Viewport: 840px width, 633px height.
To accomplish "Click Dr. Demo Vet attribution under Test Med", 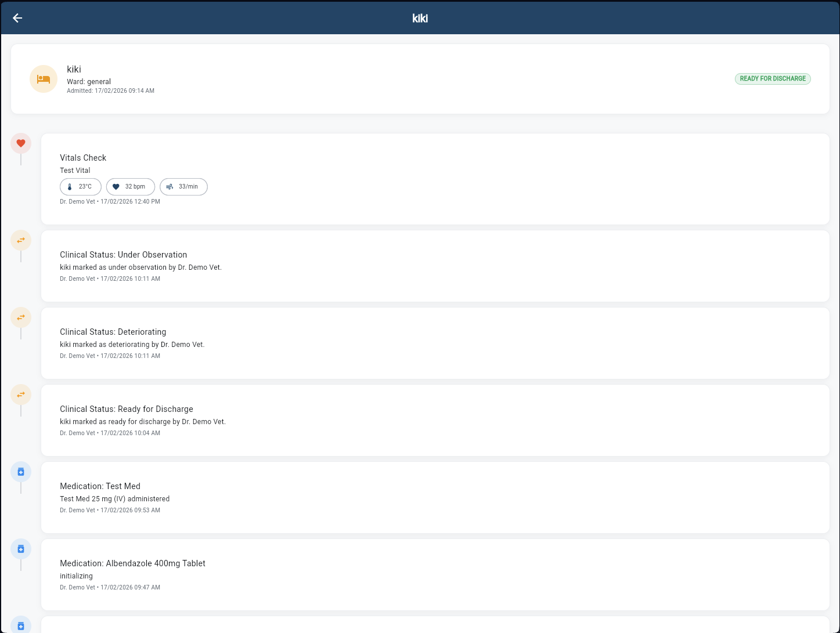I will (78, 510).
